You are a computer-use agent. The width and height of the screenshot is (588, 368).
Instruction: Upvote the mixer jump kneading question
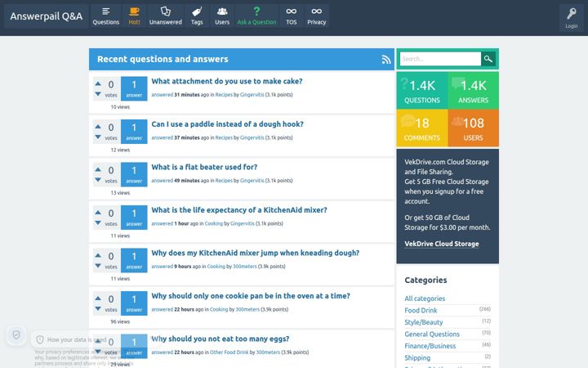(x=98, y=255)
